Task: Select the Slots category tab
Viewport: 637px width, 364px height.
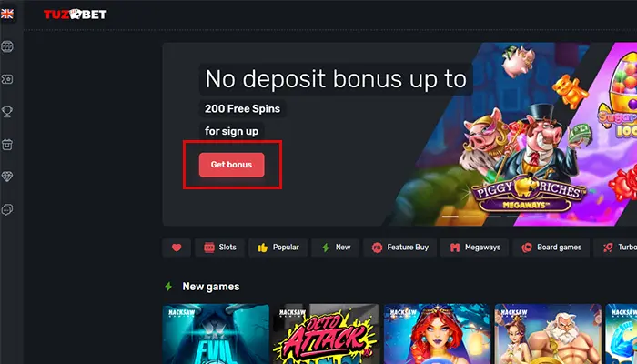Action: (x=219, y=248)
